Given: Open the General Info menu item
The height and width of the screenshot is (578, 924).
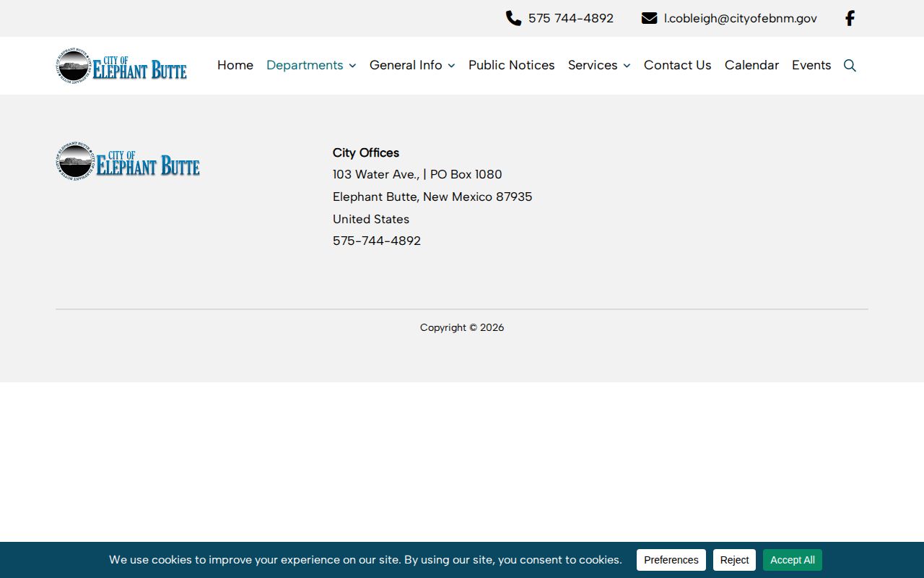Looking at the screenshot, I should coord(406,65).
